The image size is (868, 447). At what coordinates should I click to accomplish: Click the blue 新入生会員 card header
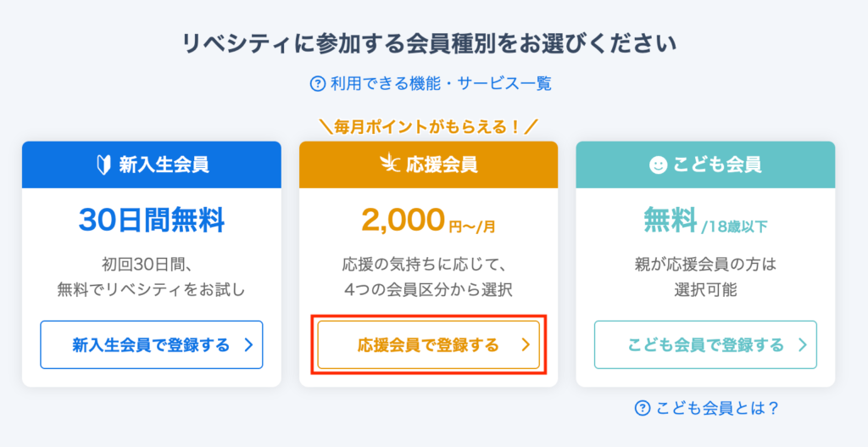click(x=152, y=165)
